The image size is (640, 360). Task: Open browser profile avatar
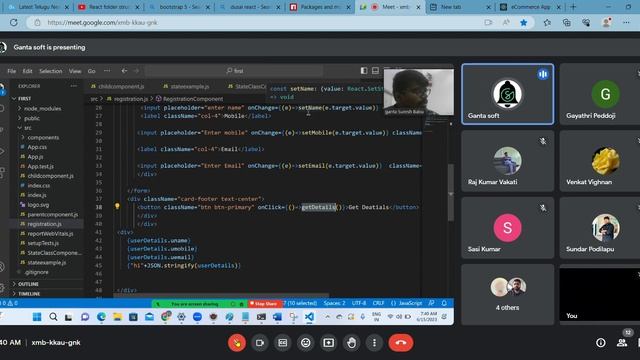click(607, 22)
